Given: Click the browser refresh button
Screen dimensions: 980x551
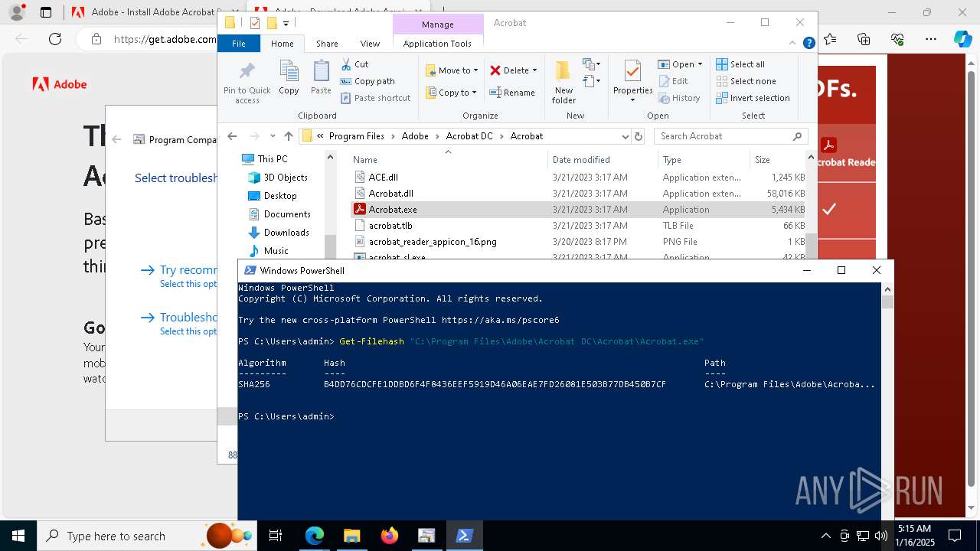Looking at the screenshot, I should (x=54, y=39).
